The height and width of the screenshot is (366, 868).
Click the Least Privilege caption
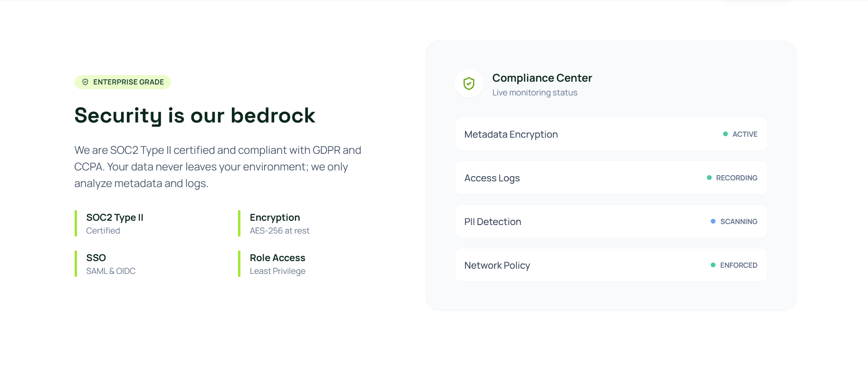[277, 271]
